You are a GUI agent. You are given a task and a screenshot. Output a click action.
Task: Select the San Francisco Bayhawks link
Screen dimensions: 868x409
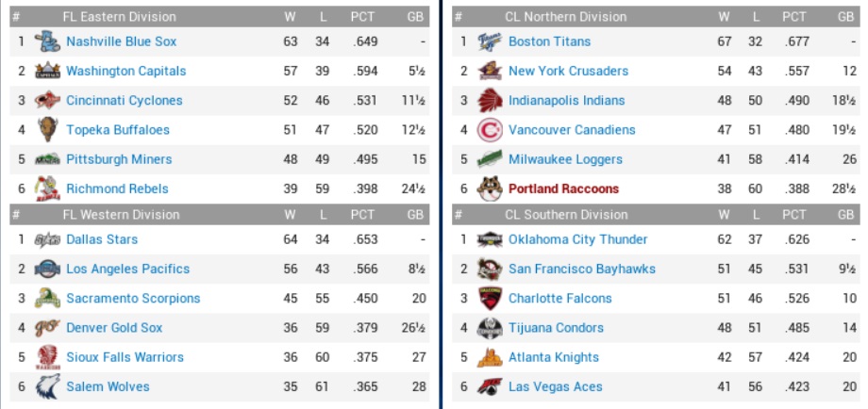581,269
